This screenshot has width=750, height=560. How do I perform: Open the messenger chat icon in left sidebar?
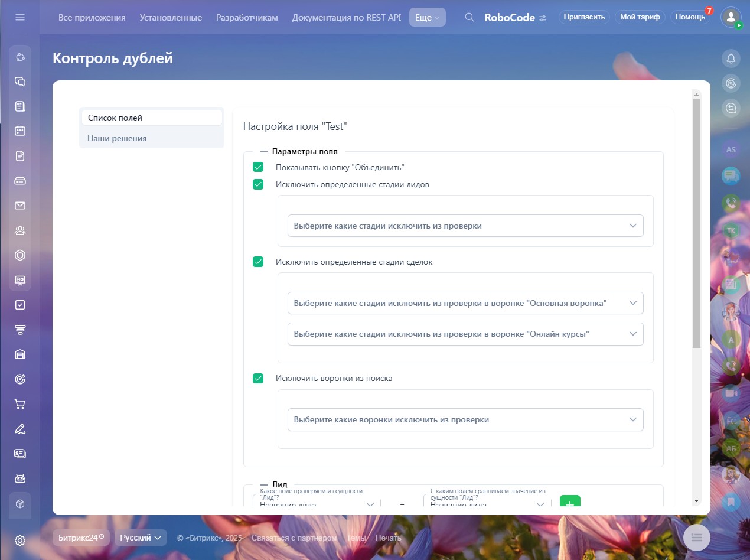click(x=20, y=82)
